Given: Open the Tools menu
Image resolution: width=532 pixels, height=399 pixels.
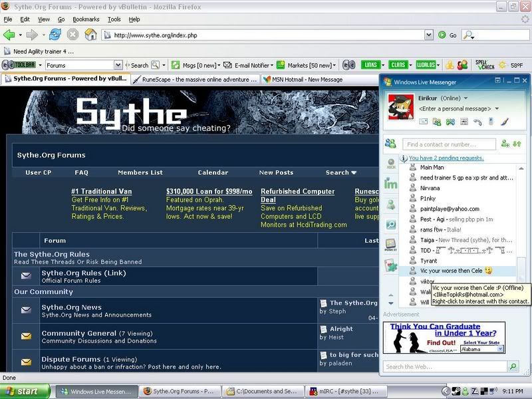Looking at the screenshot, I should [114, 19].
